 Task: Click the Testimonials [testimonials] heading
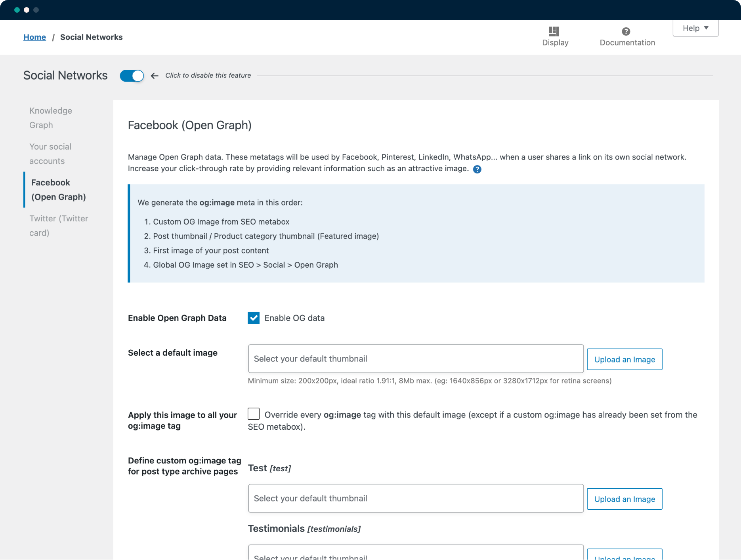[x=304, y=529]
